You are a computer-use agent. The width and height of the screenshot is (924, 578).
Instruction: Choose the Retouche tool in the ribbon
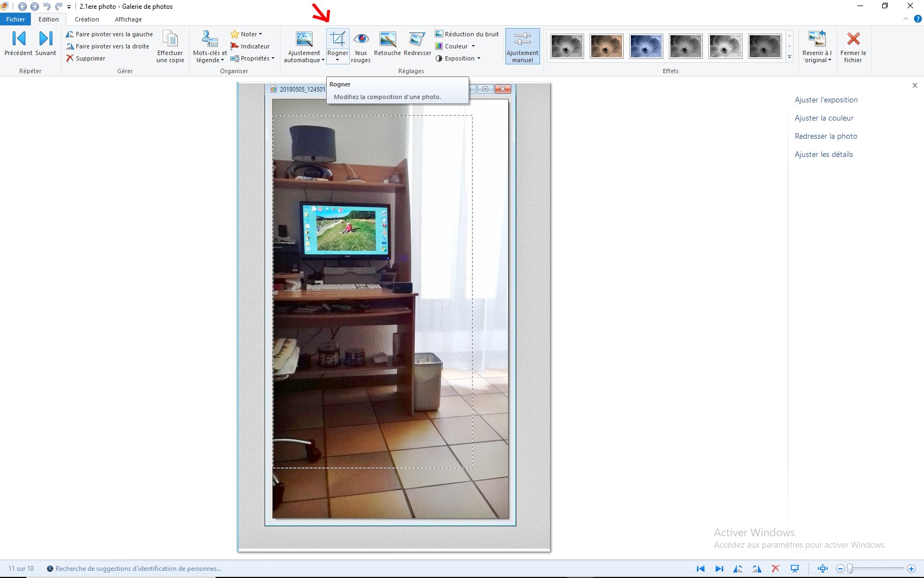point(387,44)
